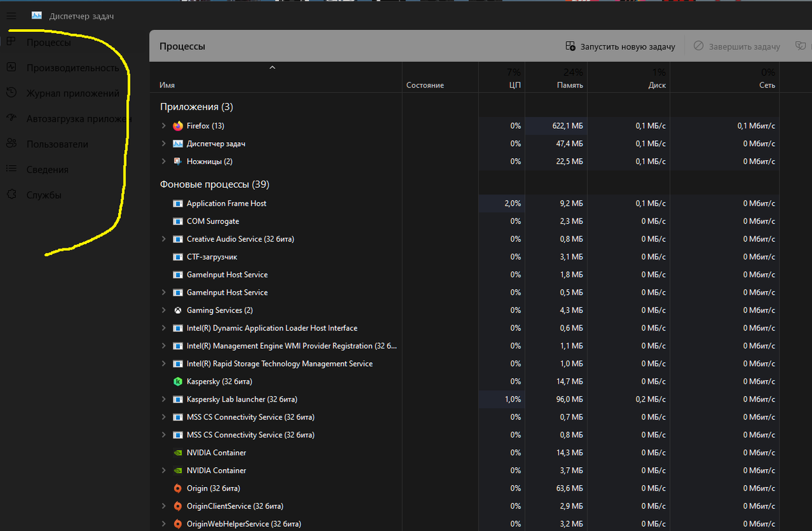The image size is (812, 531).
Task: Sort processes by the Имя column
Action: [x=167, y=85]
